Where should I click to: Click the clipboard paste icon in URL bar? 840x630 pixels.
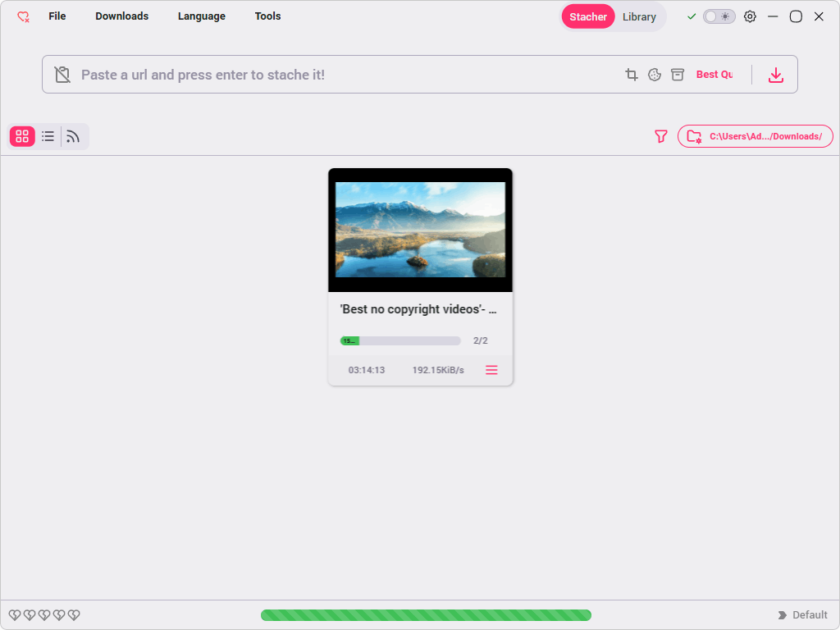click(x=62, y=75)
